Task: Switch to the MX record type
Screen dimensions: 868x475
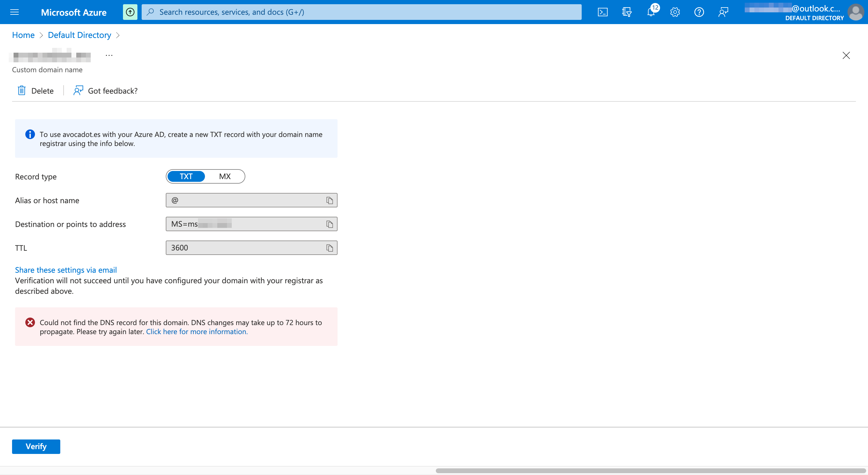Action: 225,176
